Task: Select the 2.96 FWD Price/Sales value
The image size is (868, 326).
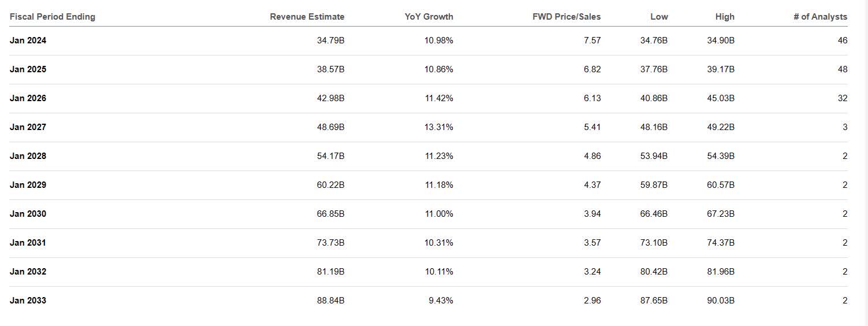Action: (x=592, y=301)
